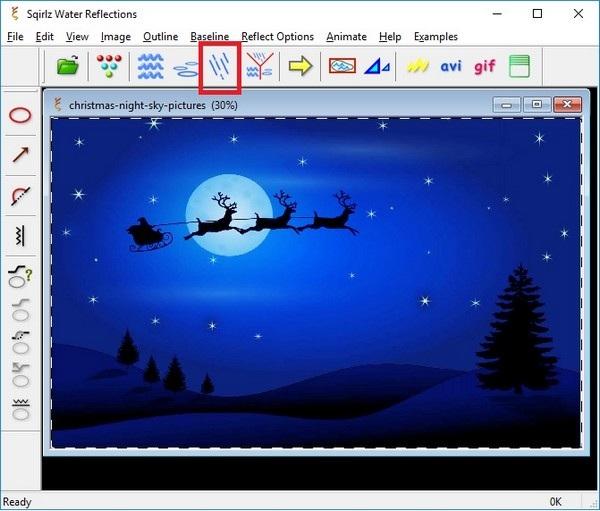Screen dimensions: 600x511
Task: Click the colored dots customize icon
Action: pos(109,66)
